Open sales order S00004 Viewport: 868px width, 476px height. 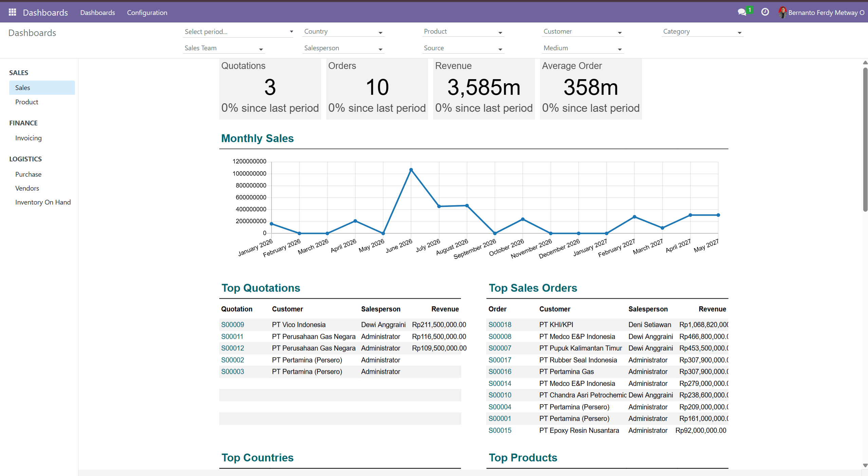(500, 407)
